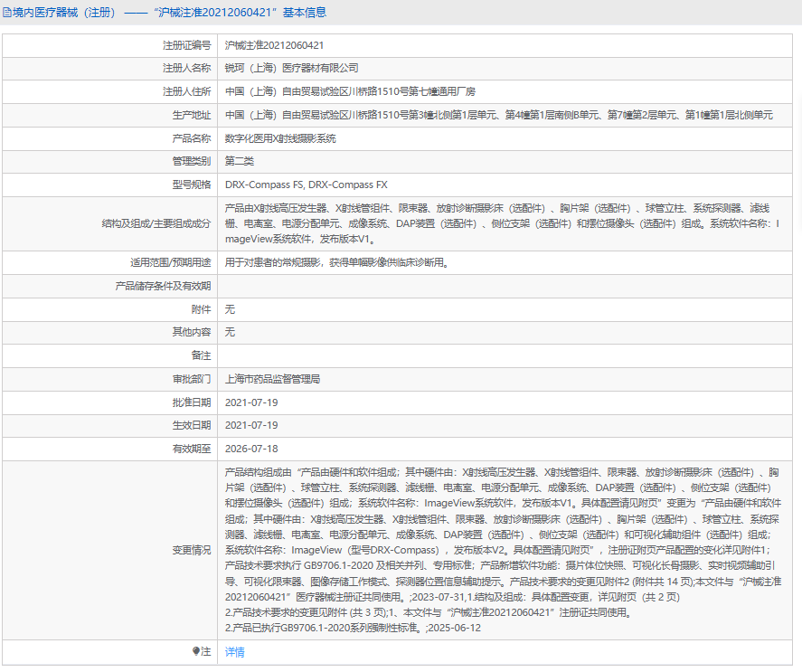Image resolution: width=802 pixels, height=672 pixels.
Task: Select product name 数字化医用X射线摄影系统
Action: click(x=280, y=138)
